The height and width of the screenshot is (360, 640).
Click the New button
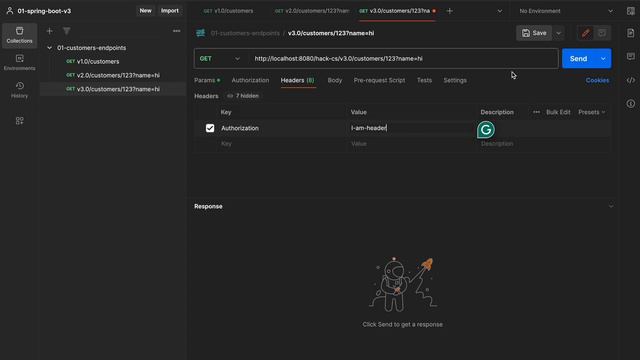pyautogui.click(x=145, y=11)
